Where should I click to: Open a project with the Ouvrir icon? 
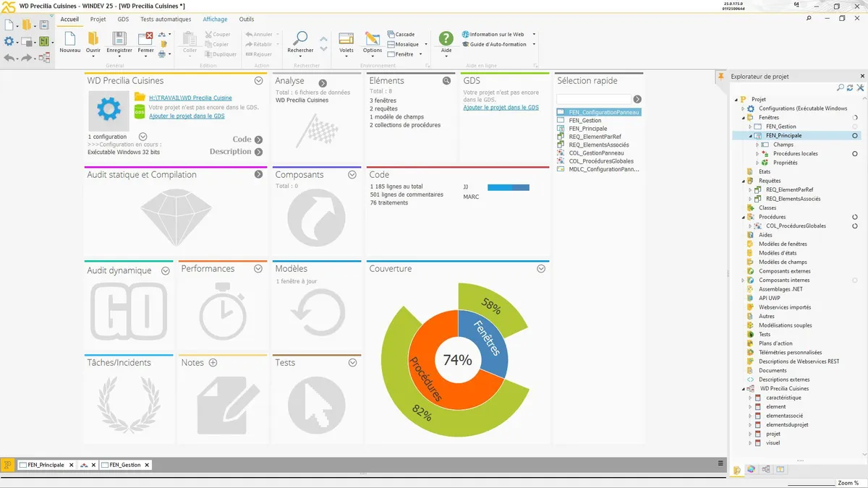pyautogui.click(x=93, y=38)
